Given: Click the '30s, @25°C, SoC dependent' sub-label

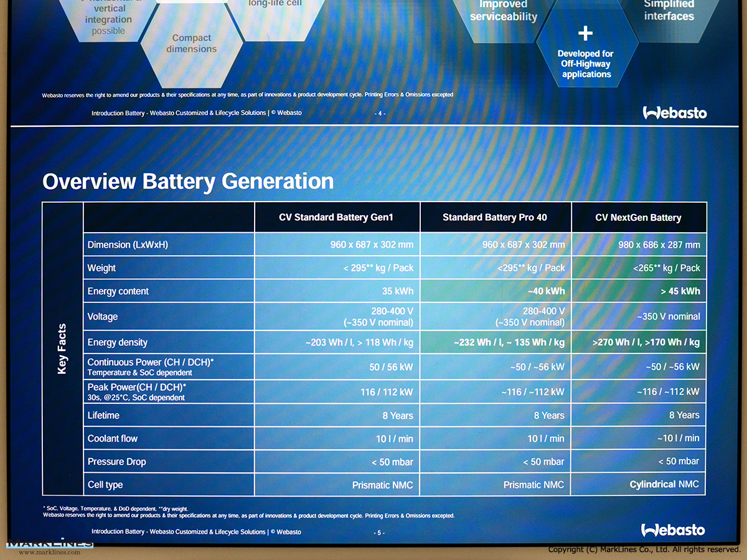Looking at the screenshot, I should tap(136, 398).
